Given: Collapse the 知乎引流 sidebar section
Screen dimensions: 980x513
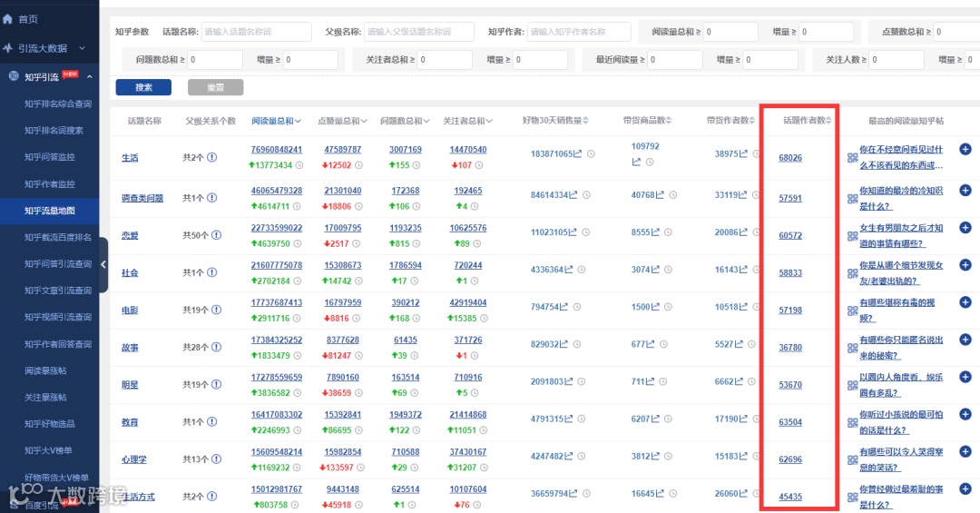Looking at the screenshot, I should tap(89, 77).
